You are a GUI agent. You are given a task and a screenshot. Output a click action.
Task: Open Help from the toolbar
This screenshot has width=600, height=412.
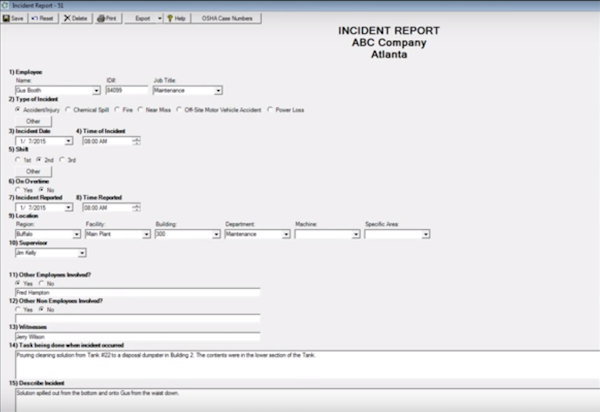[176, 18]
